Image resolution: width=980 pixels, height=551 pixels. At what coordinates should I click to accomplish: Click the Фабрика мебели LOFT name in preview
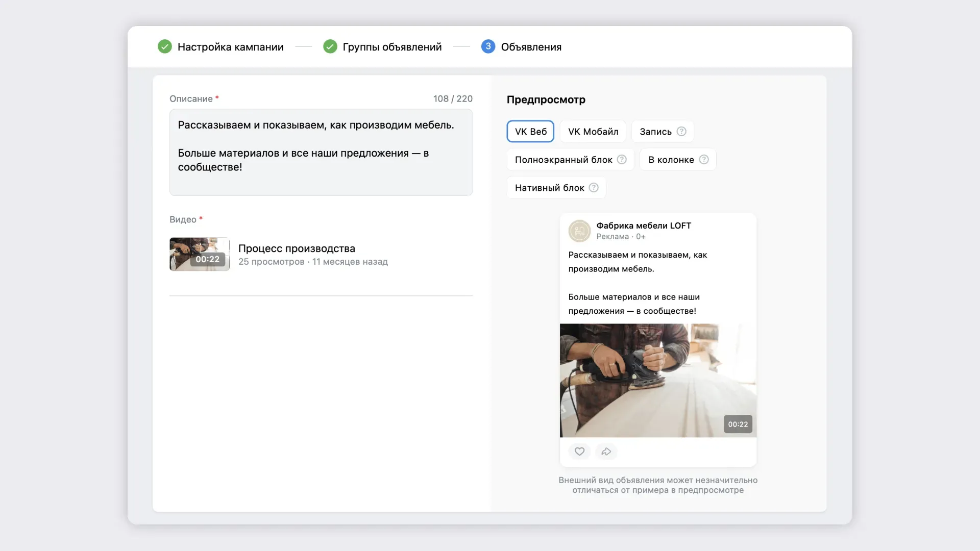pyautogui.click(x=644, y=226)
